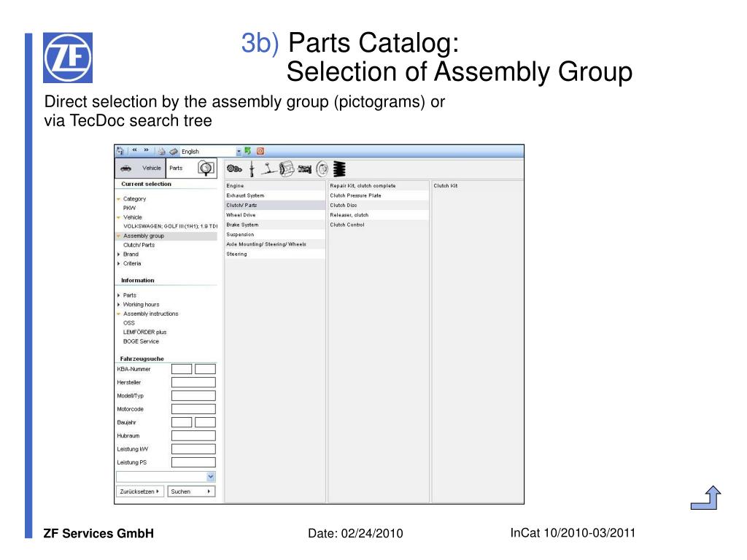Select Clutch/ Parts in group list
Image resolution: width=747 pixels, height=560 pixels.
275,205
